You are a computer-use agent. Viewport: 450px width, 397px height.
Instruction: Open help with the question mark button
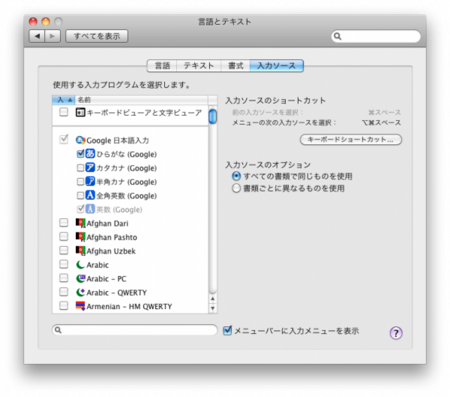[x=396, y=333]
